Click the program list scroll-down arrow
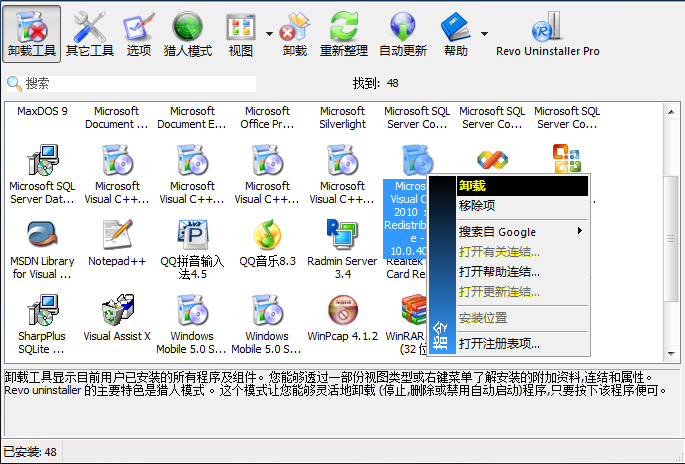Screen dimensions: 685x464 click(671, 353)
